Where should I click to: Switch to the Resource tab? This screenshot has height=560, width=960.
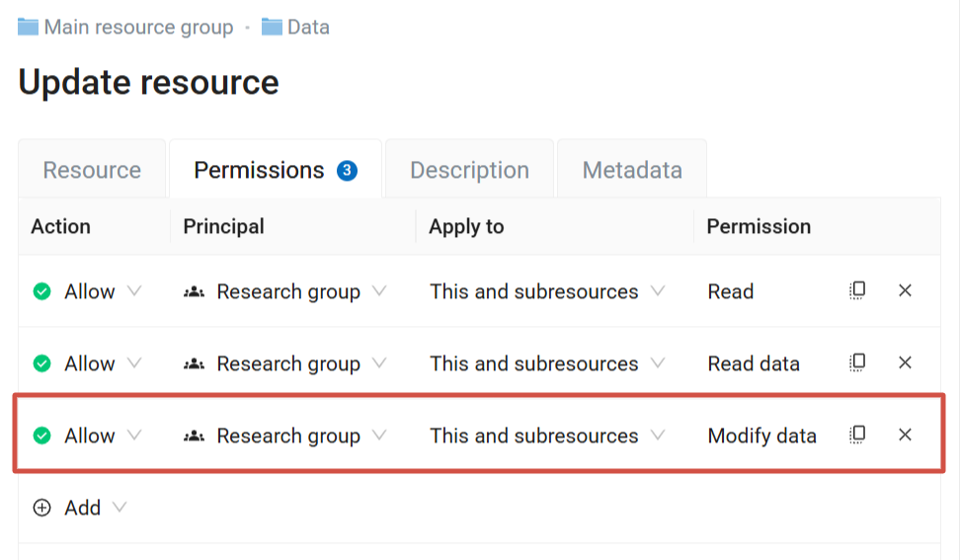92,170
